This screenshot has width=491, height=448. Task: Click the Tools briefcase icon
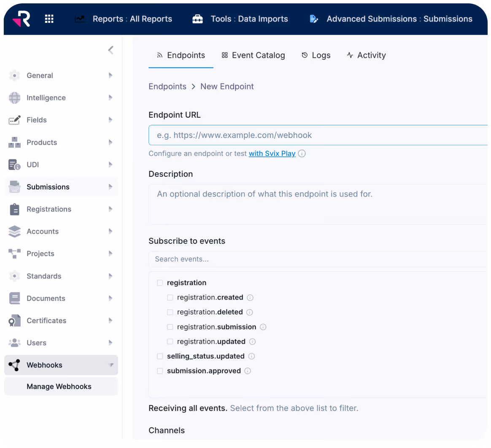pos(197,19)
